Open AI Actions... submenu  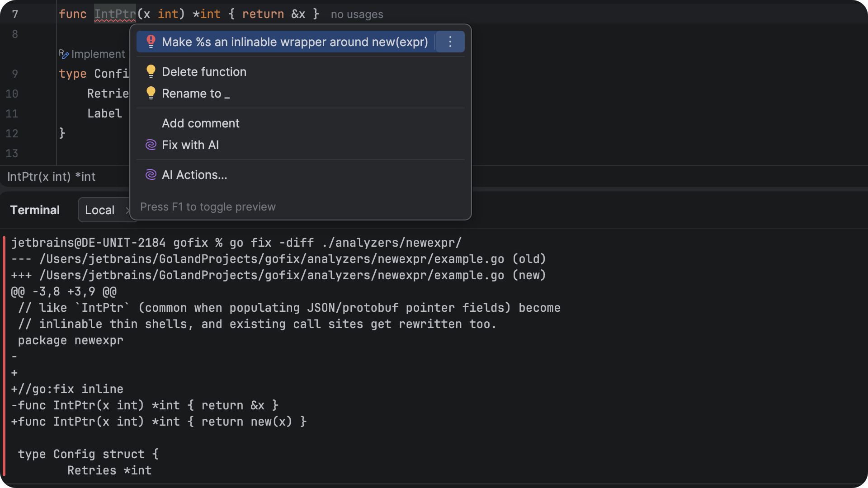click(301, 174)
